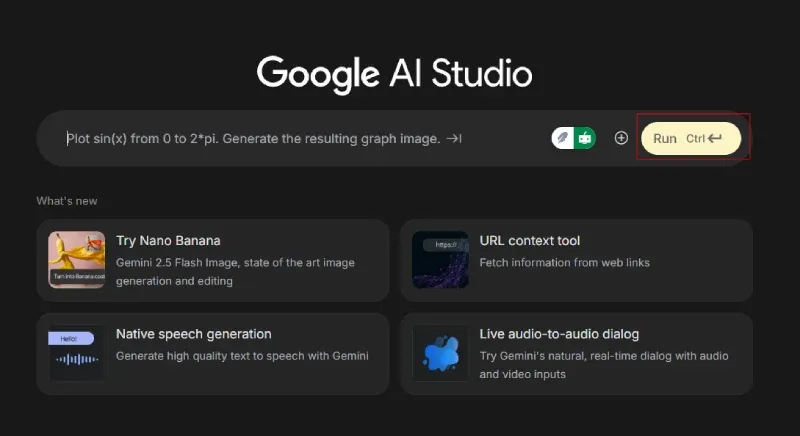
Task: Click the Gemini 2.5 Flash Image description text
Action: pyautogui.click(x=235, y=272)
